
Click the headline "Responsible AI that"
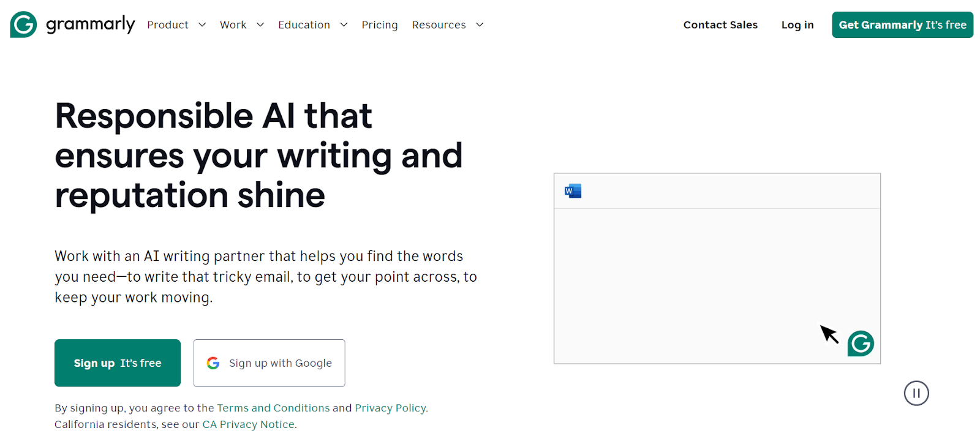[213, 116]
